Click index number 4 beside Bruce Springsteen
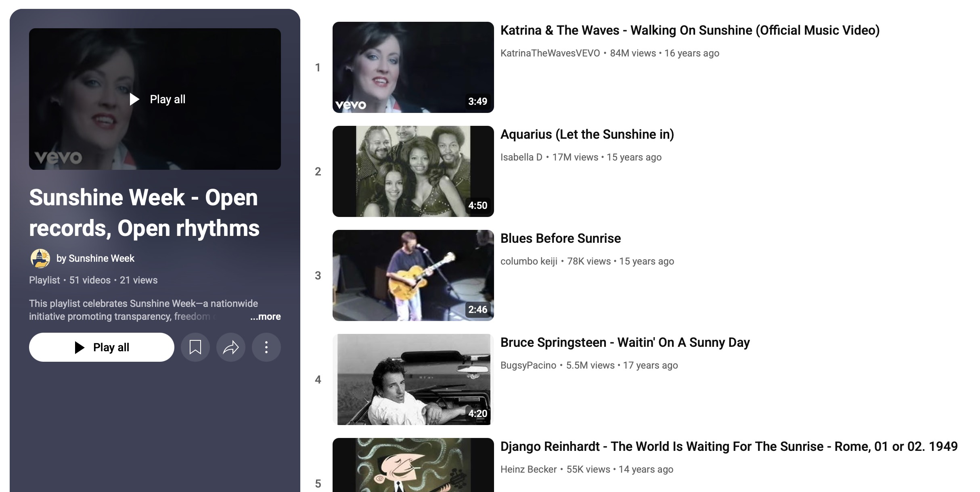Viewport: 980px width, 492px height. tap(318, 379)
